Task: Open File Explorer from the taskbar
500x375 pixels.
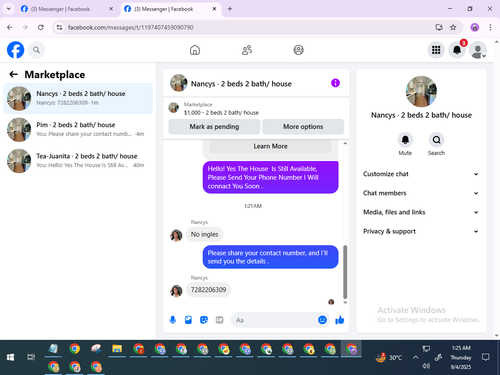Action: (x=117, y=349)
